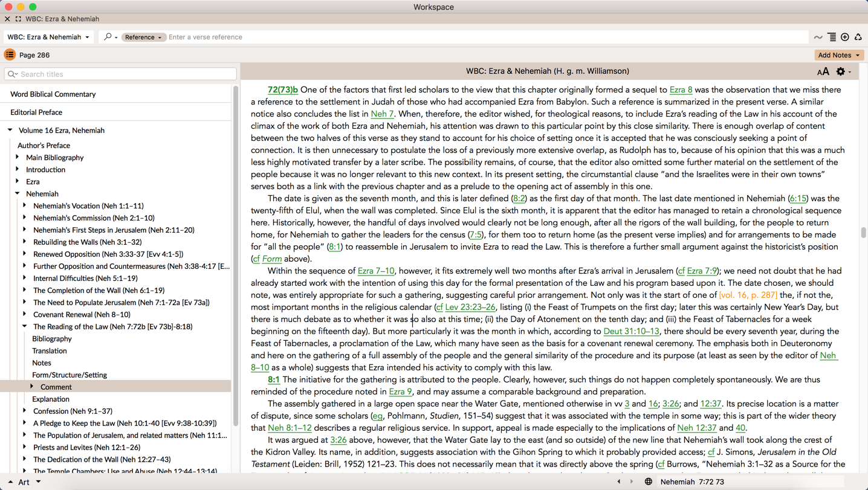Click the text size AA icon
Viewport: 868px width, 490px height.
[823, 72]
